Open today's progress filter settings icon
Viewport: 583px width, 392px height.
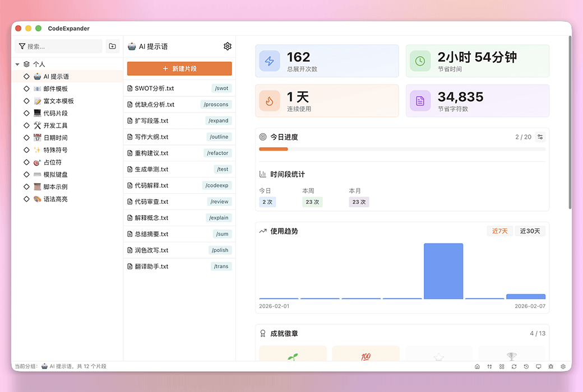pos(540,136)
